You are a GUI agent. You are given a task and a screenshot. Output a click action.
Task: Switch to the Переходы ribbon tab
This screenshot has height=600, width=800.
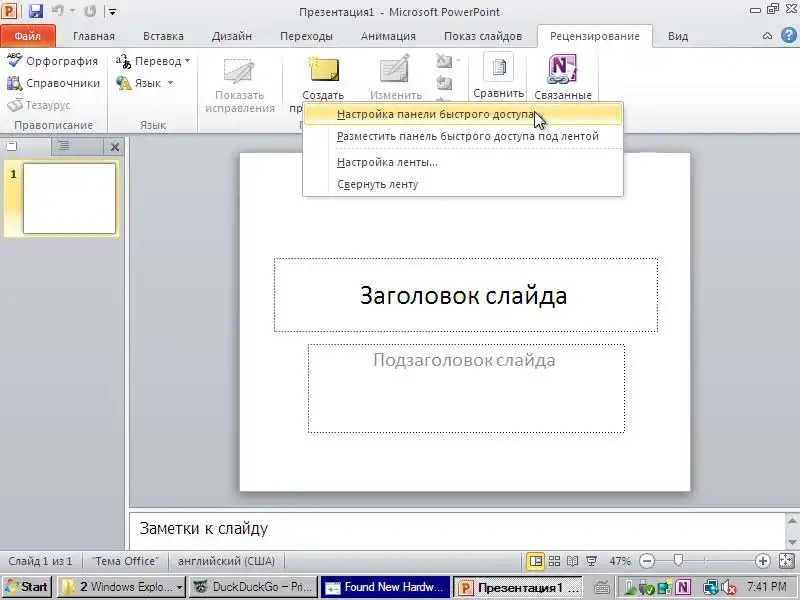point(306,36)
